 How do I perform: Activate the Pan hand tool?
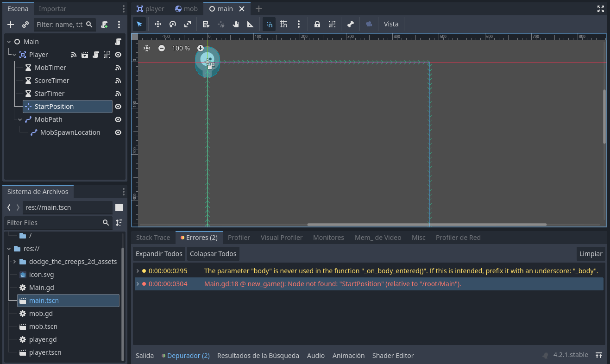(236, 24)
